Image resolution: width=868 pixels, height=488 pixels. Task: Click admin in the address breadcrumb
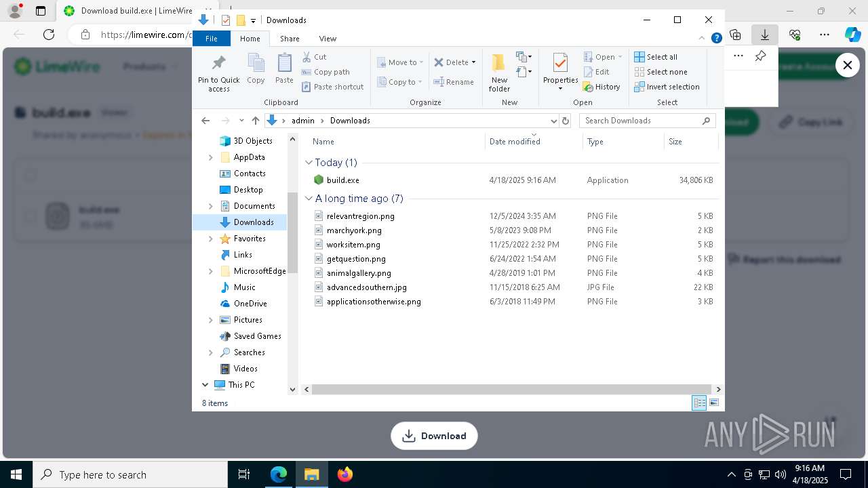tap(303, 121)
